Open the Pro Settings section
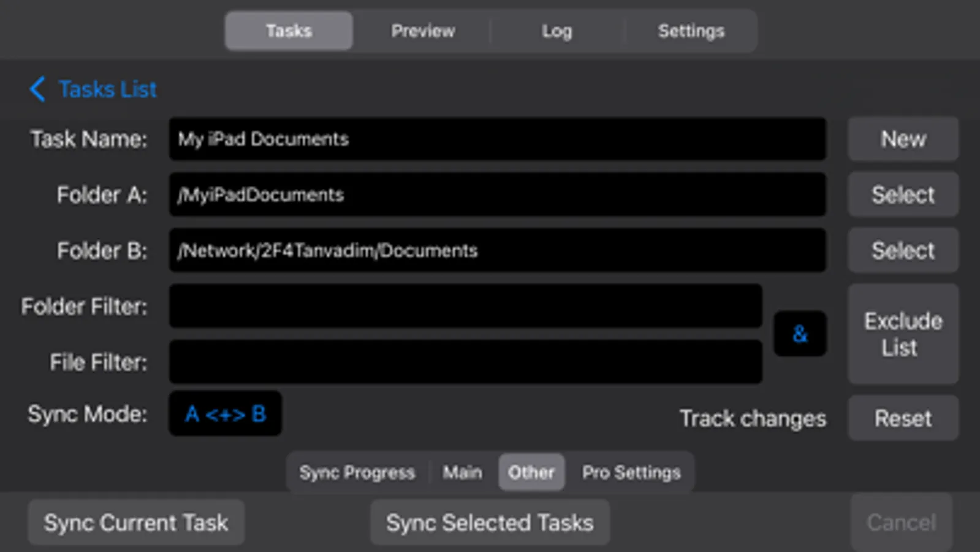980x552 pixels. click(x=631, y=472)
